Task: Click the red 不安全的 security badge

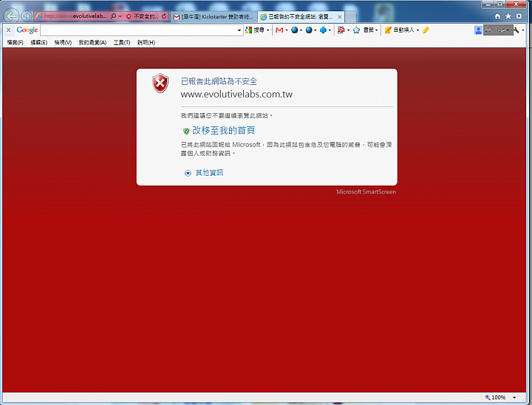Action: [x=142, y=16]
